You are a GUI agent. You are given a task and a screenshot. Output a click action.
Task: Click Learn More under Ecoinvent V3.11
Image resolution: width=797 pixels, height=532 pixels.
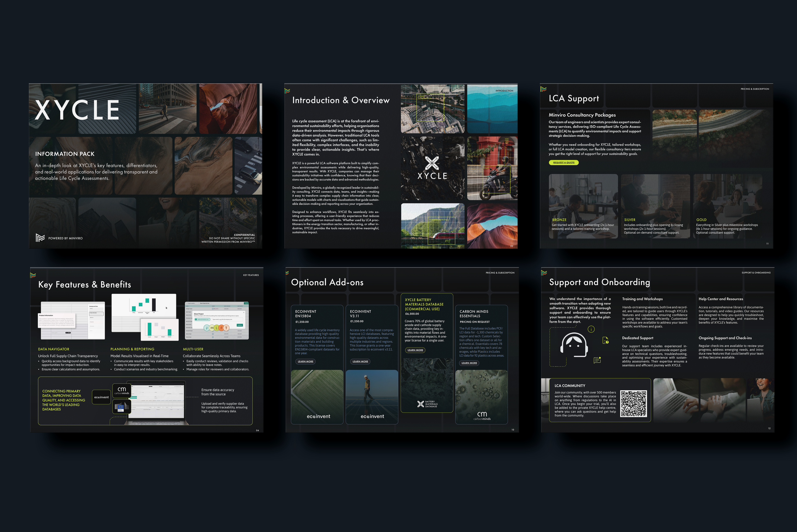click(x=360, y=362)
